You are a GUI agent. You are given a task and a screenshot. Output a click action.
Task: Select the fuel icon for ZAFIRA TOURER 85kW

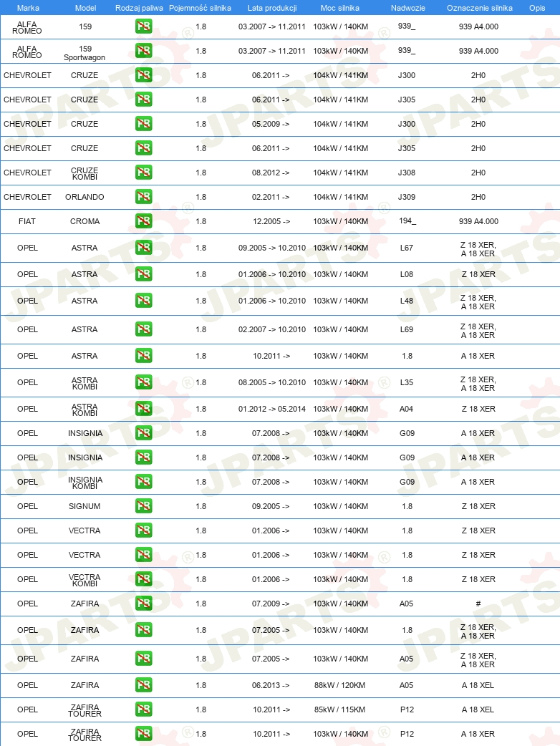click(144, 709)
